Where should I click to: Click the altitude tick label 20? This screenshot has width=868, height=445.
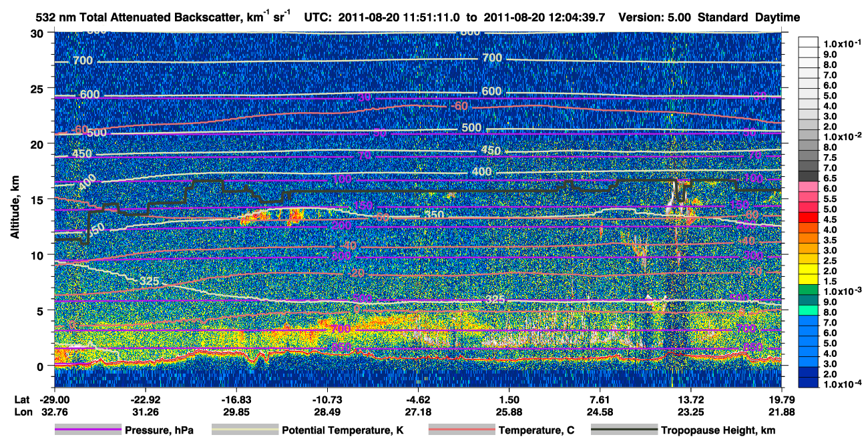(x=39, y=143)
